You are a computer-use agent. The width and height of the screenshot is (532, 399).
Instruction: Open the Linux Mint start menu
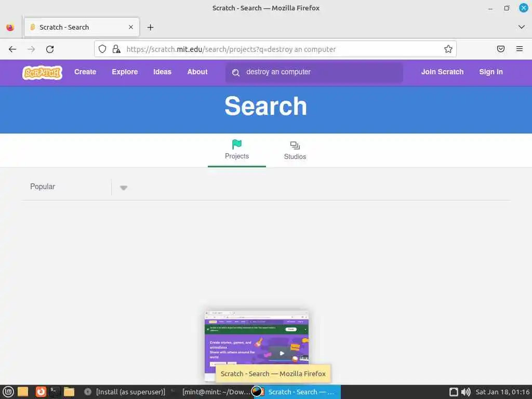(x=8, y=392)
